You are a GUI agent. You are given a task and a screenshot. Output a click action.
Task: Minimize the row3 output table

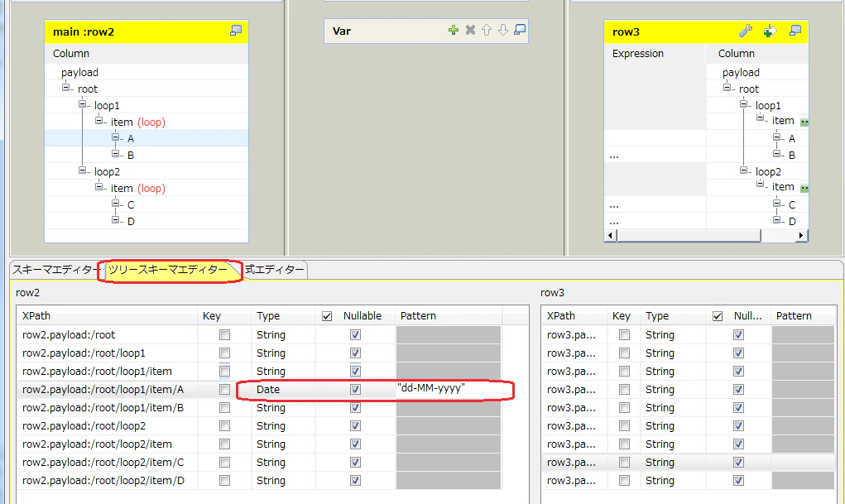795,31
